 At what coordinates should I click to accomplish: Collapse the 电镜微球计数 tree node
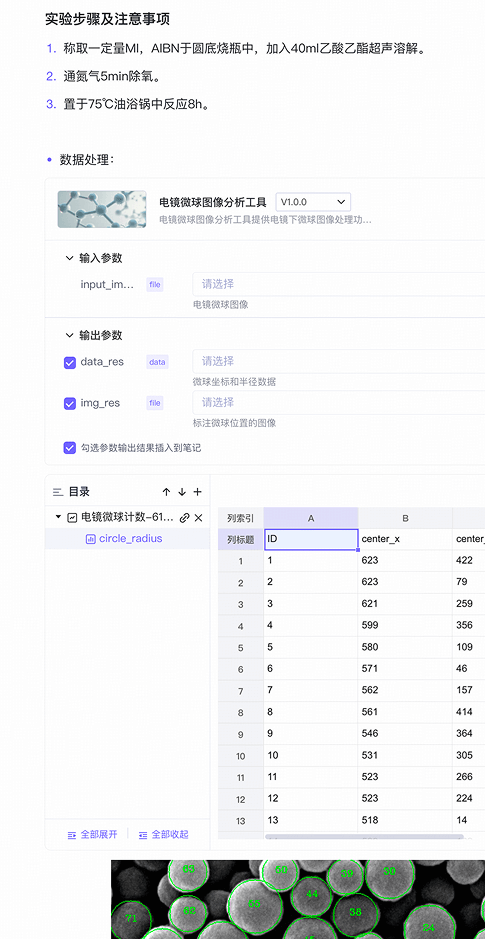[x=58, y=517]
